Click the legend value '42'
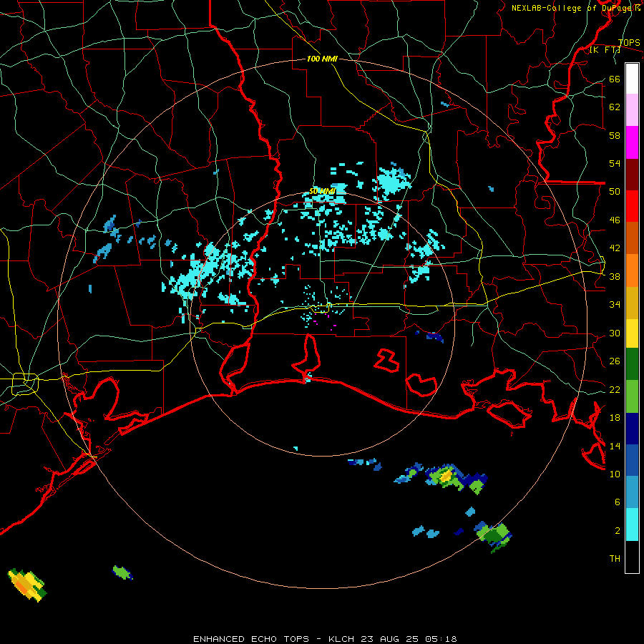The height and width of the screenshot is (644, 644). pos(615,248)
